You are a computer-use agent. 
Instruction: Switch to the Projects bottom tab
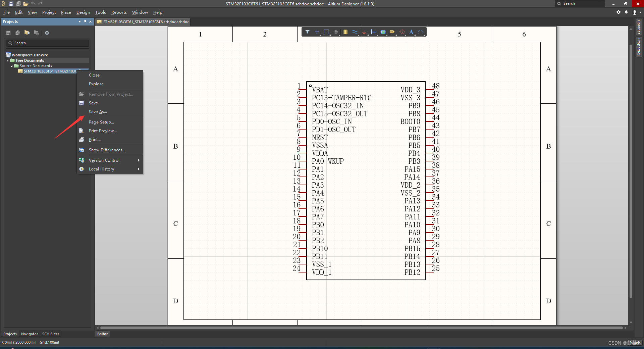click(10, 334)
